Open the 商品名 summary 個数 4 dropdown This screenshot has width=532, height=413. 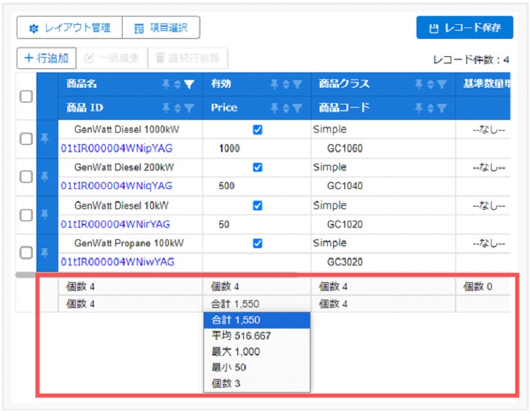coord(130,287)
